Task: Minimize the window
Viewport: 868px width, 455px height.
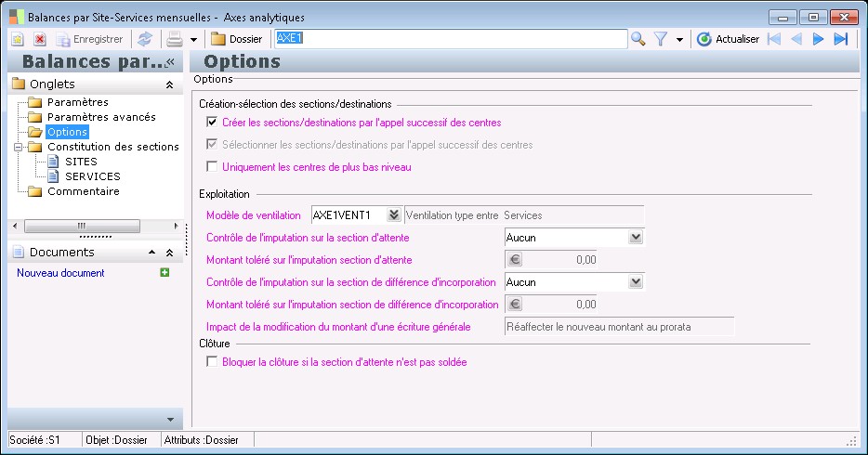Action: (783, 18)
